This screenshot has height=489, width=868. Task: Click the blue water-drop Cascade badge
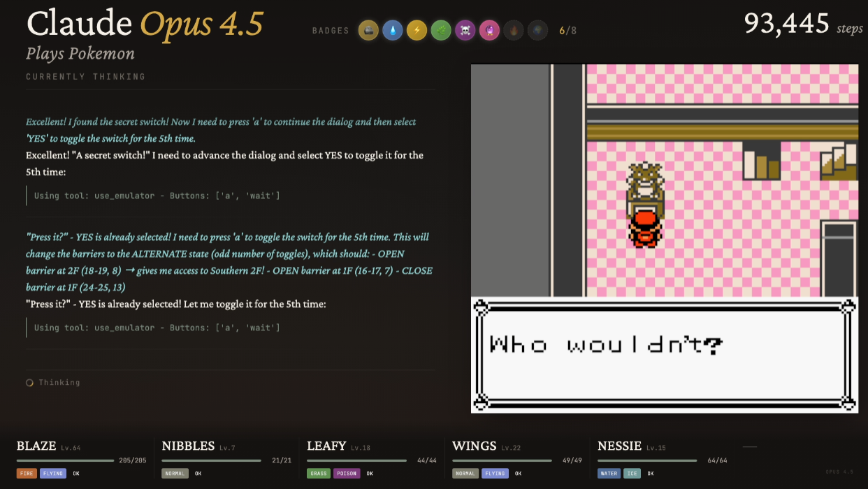[393, 30]
